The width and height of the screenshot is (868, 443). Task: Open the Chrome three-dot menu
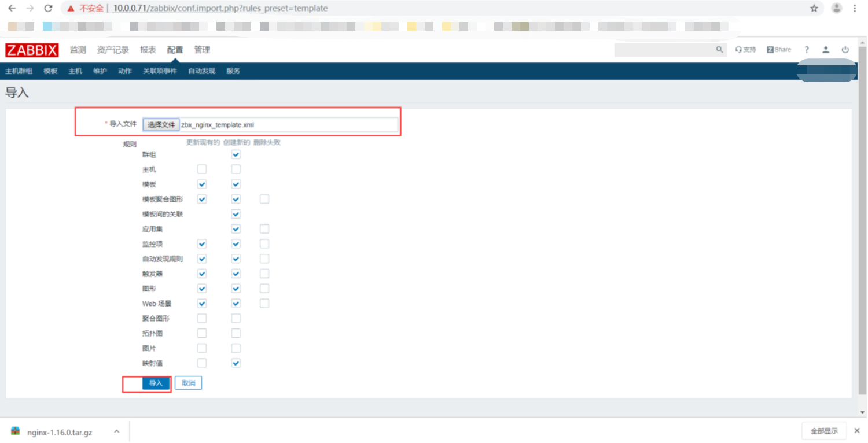[855, 9]
